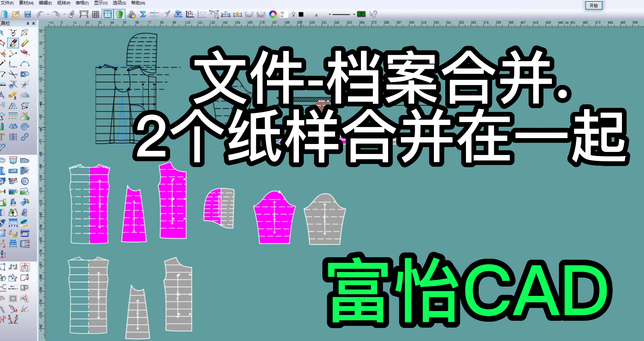Image resolution: width=644 pixels, height=341 pixels.
Task: Expand the undo history dropdown arrow
Action: pyautogui.click(x=48, y=14)
